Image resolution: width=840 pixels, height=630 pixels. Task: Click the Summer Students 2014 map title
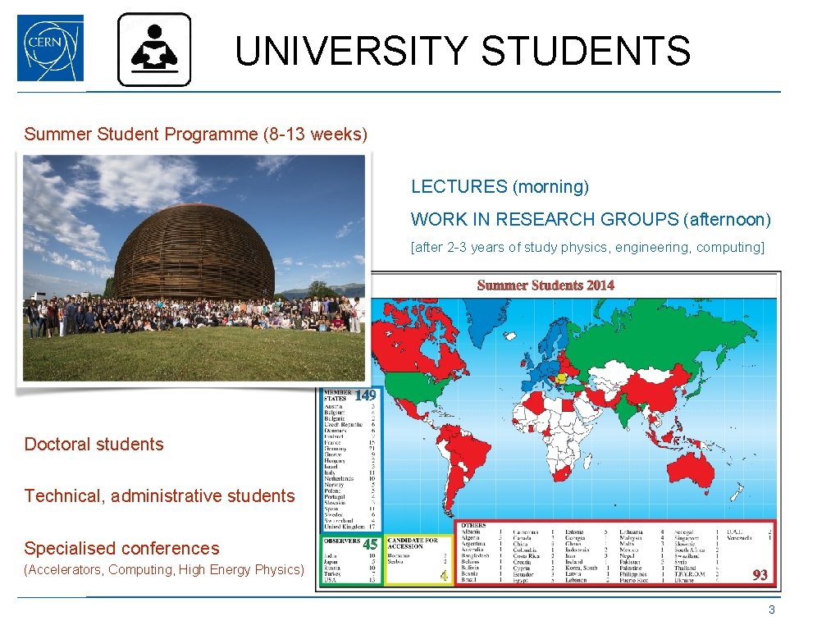546,285
